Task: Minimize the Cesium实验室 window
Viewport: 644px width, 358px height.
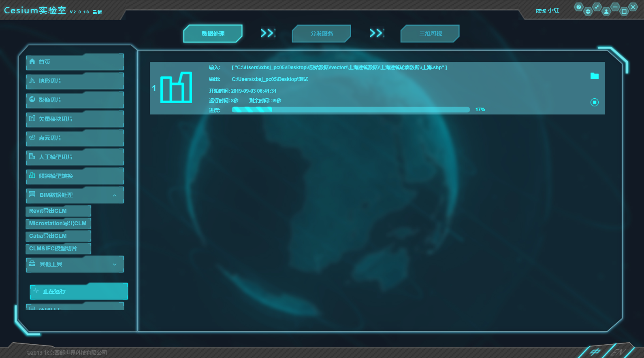Action: [615, 7]
